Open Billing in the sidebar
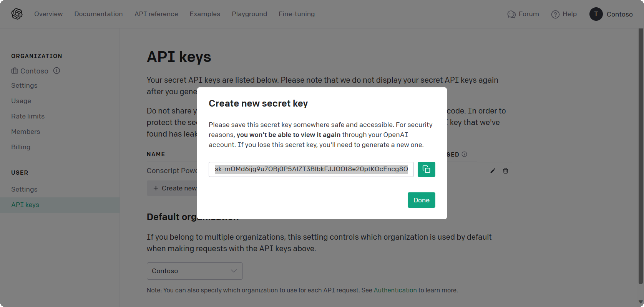This screenshot has height=307, width=644. (x=21, y=147)
